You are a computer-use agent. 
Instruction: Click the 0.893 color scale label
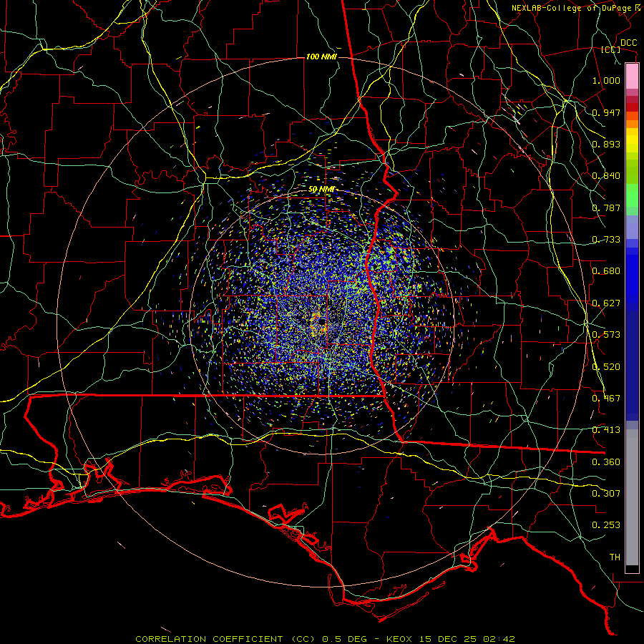click(x=606, y=144)
